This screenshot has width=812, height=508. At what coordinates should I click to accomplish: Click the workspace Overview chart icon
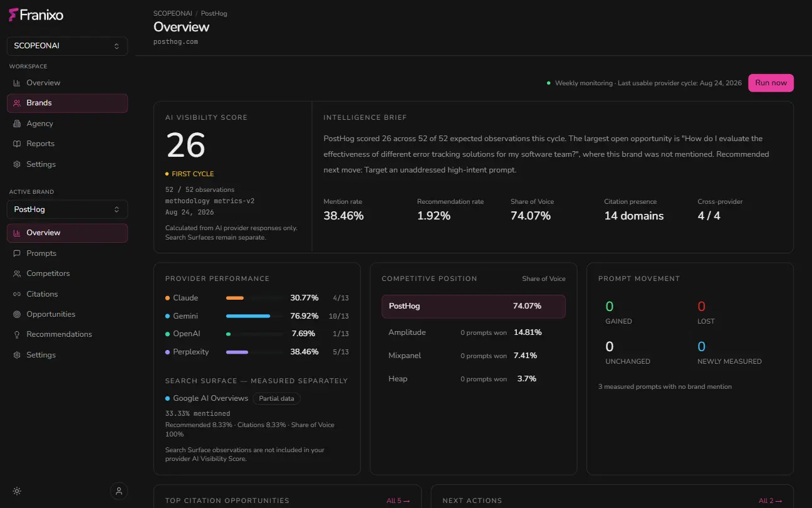click(x=17, y=83)
